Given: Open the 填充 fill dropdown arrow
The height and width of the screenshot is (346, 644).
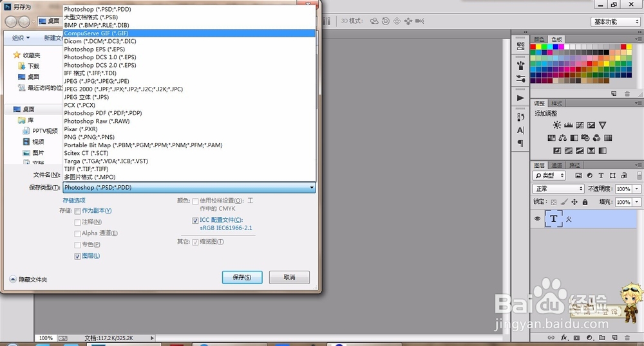Looking at the screenshot, I should [x=637, y=202].
